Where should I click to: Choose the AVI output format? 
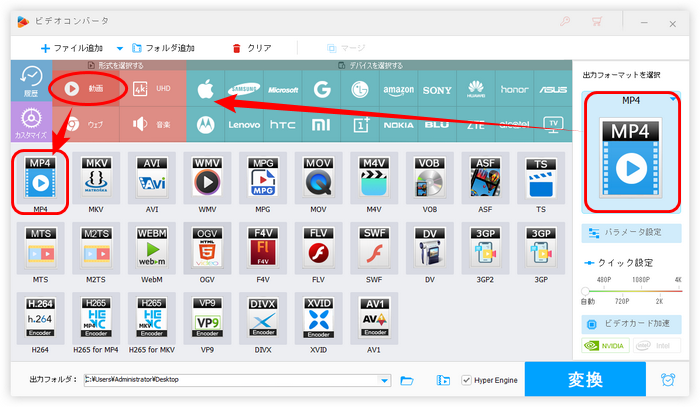(152, 178)
